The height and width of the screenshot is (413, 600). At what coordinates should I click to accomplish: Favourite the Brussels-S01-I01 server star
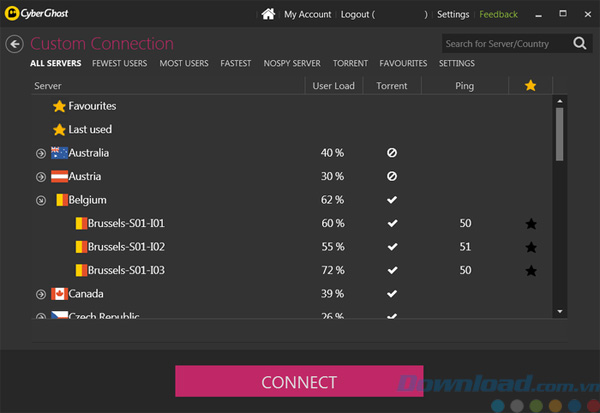pos(531,224)
